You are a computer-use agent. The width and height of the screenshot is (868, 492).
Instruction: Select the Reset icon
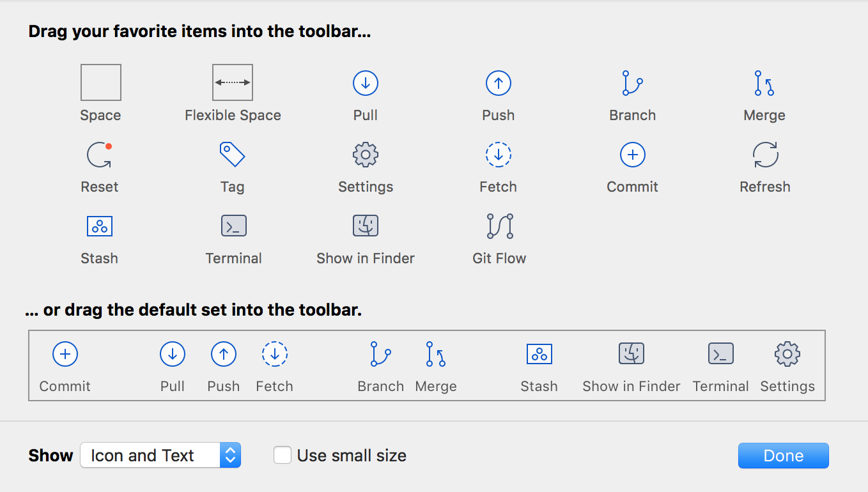pyautogui.click(x=100, y=154)
